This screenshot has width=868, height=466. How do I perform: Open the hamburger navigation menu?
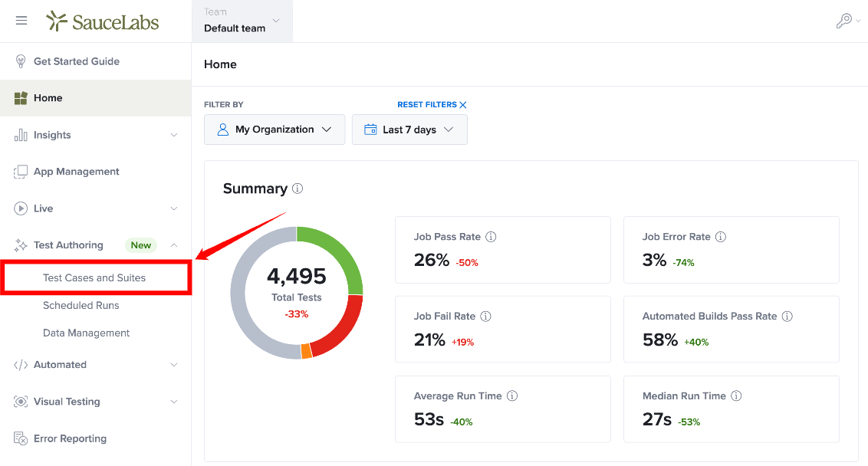21,21
